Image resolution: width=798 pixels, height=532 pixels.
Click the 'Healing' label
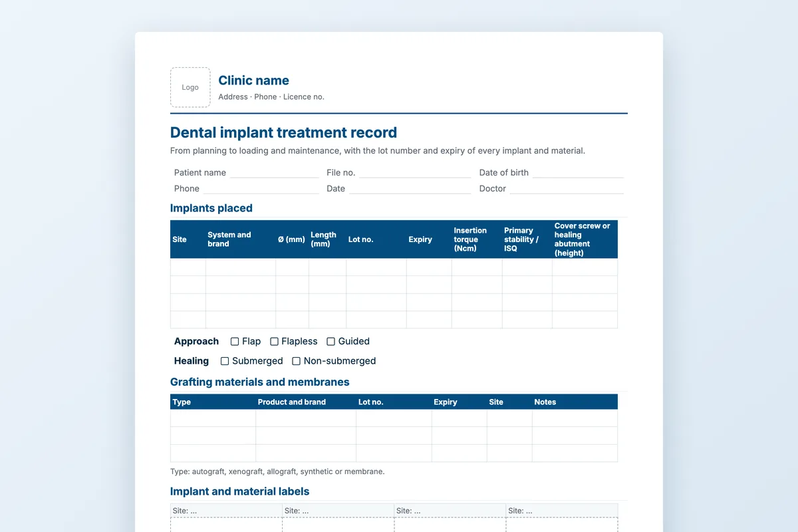(x=192, y=361)
